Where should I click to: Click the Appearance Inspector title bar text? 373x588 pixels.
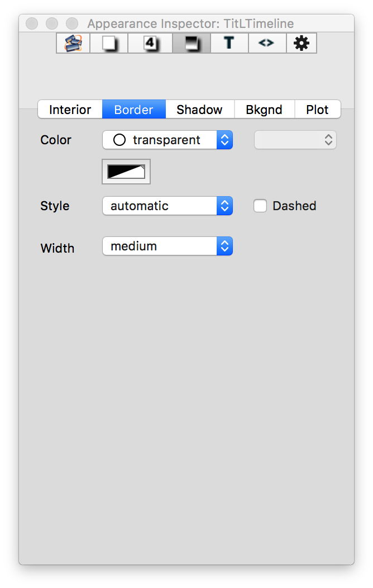click(190, 23)
